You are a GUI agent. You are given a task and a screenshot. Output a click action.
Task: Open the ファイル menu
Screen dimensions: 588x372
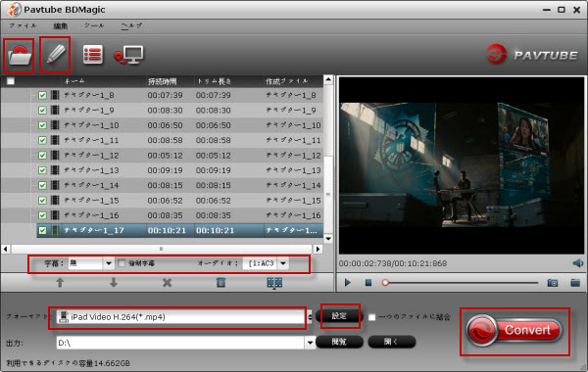23,25
